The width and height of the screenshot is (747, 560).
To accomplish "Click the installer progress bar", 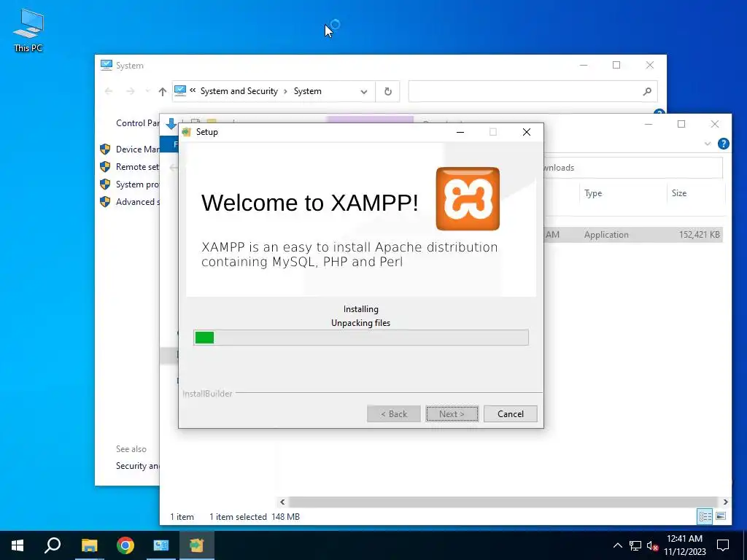I will (x=360, y=338).
